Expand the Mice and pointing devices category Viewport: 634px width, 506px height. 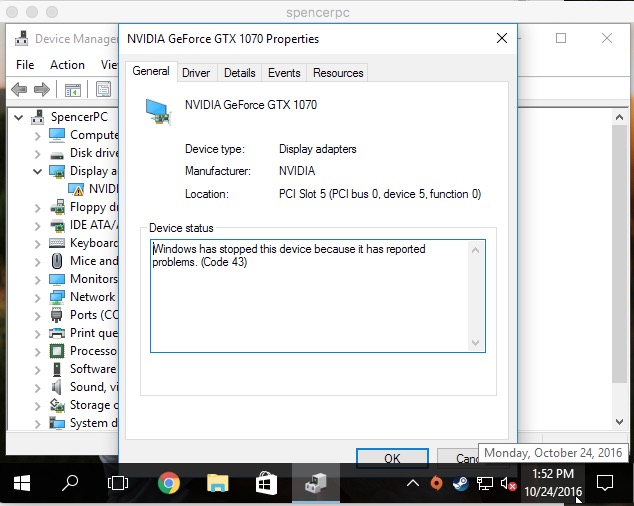click(x=38, y=262)
